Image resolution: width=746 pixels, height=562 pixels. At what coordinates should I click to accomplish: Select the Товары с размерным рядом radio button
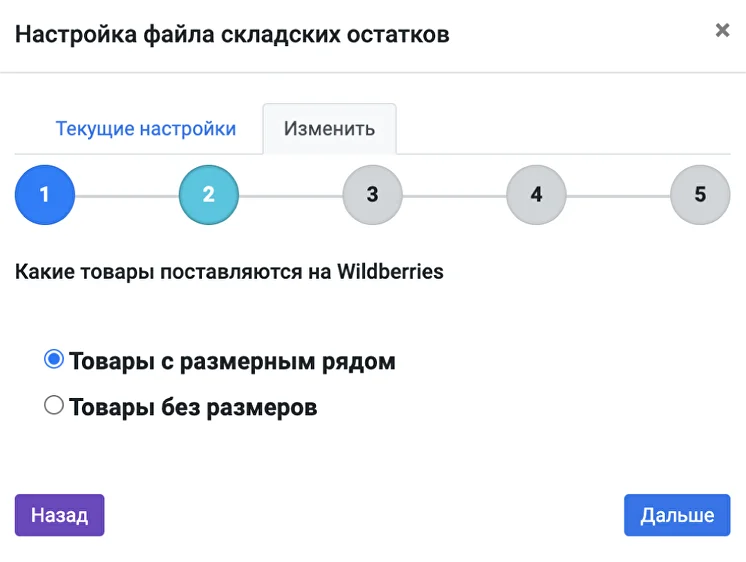(x=54, y=359)
